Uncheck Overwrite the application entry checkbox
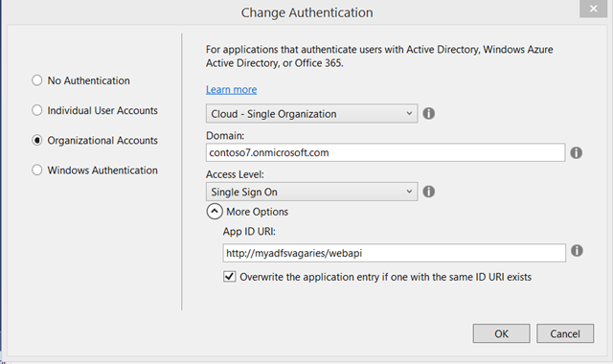 point(230,277)
